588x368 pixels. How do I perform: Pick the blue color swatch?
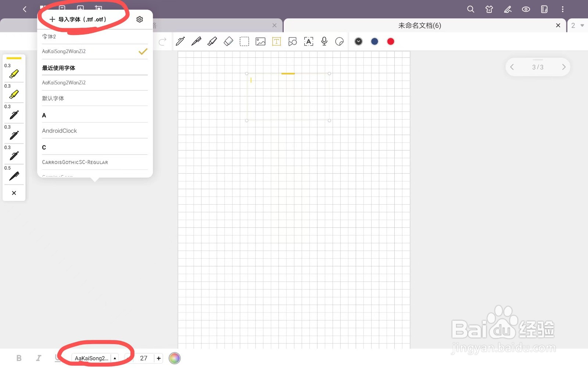[374, 41]
